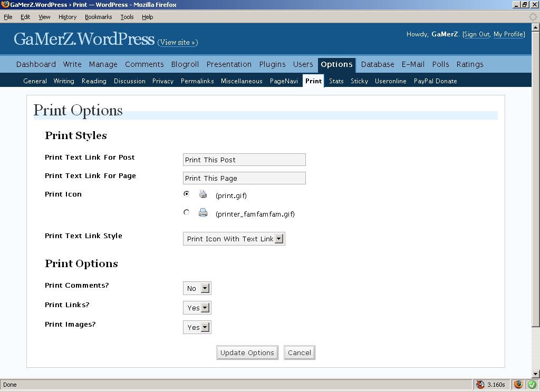Select the print.gif radio button
Screen dimensions: 540x392
click(186, 194)
